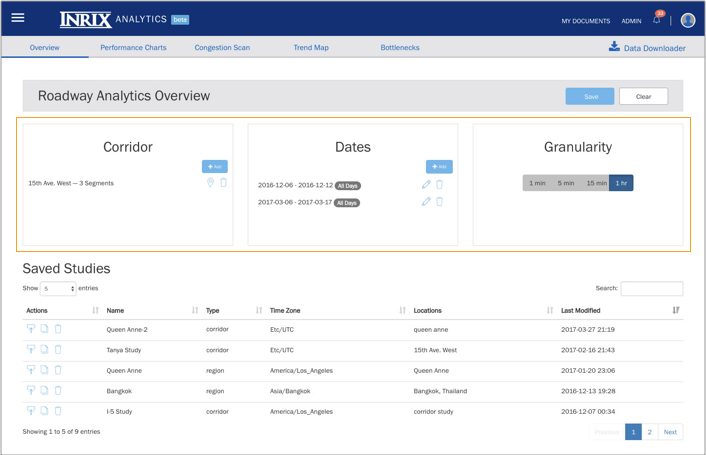
Task: Delete the Queen Anne-2 study
Action: 58,329
